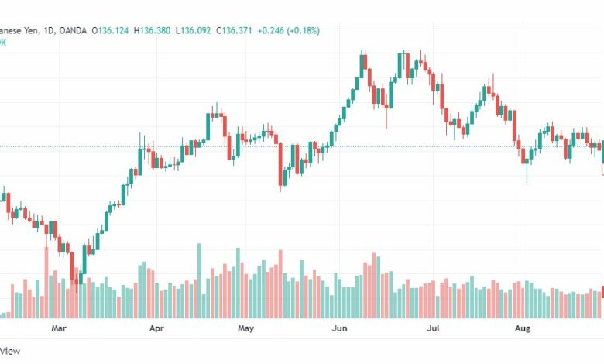This screenshot has width=604, height=364.
Task: Click the dotted current price line
Action: (302, 146)
